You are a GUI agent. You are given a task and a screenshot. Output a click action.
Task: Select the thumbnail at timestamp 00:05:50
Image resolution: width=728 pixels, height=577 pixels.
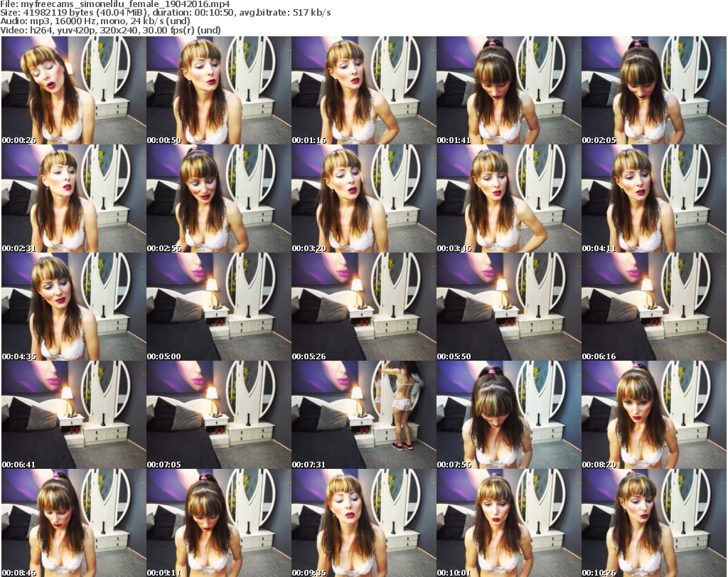coord(509,307)
